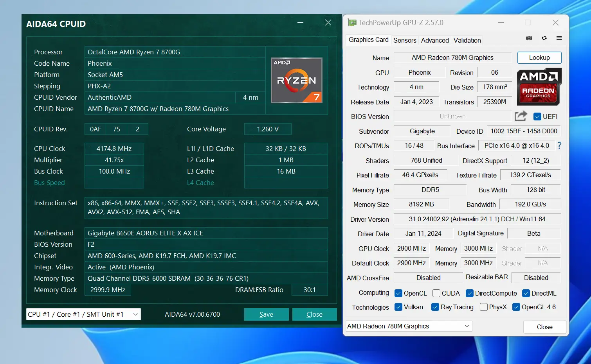Image resolution: width=591 pixels, height=364 pixels.
Task: Open the CPU core selection dropdown
Action: [83, 314]
